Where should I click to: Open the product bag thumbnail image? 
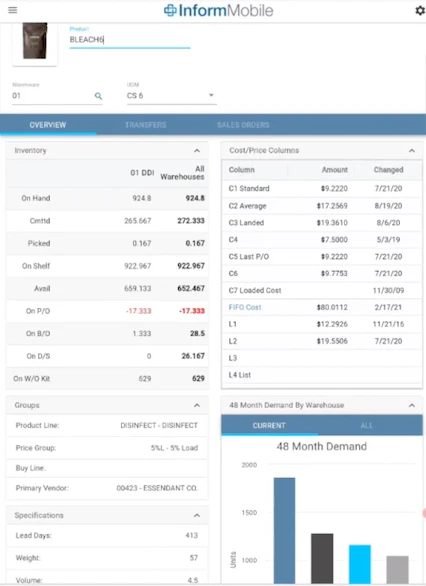click(x=35, y=41)
